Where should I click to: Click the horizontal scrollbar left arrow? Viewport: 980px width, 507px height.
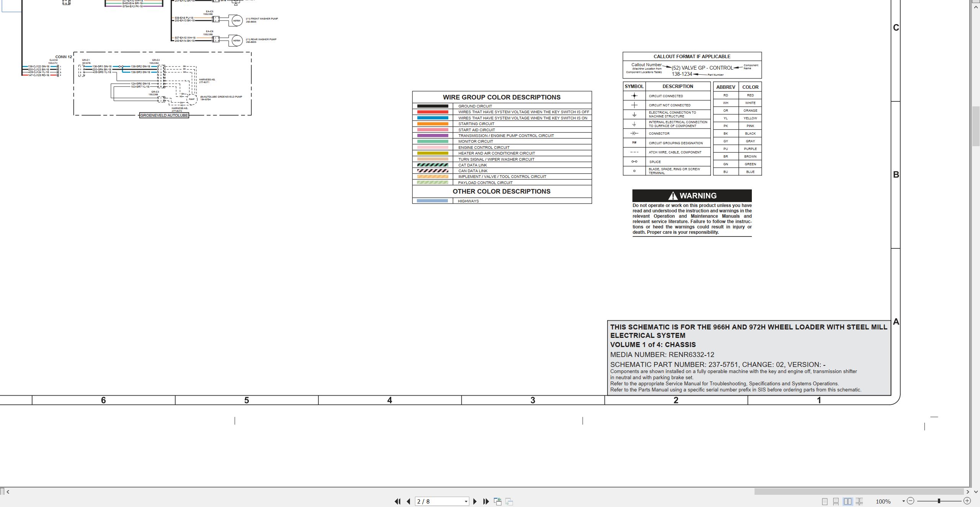pyautogui.click(x=8, y=492)
